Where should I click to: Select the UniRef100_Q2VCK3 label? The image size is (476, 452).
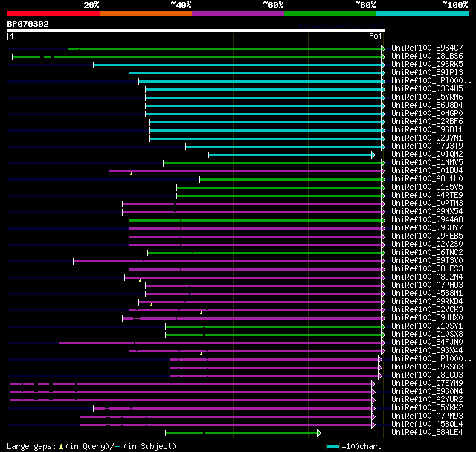pyautogui.click(x=427, y=310)
